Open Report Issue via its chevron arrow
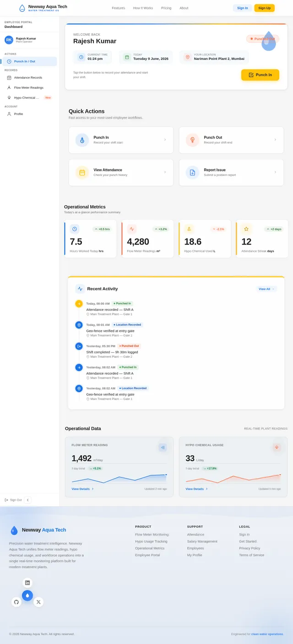Viewport: 293px width, 644px height. pyautogui.click(x=275, y=172)
